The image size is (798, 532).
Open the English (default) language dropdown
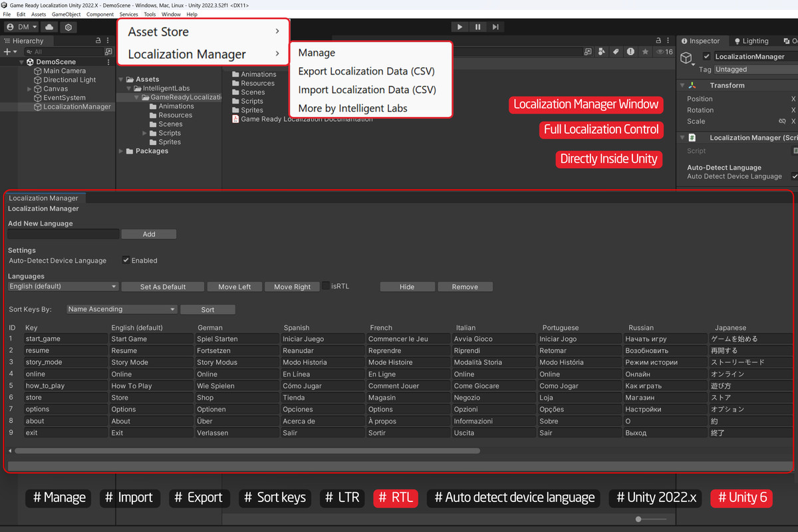[63, 287]
